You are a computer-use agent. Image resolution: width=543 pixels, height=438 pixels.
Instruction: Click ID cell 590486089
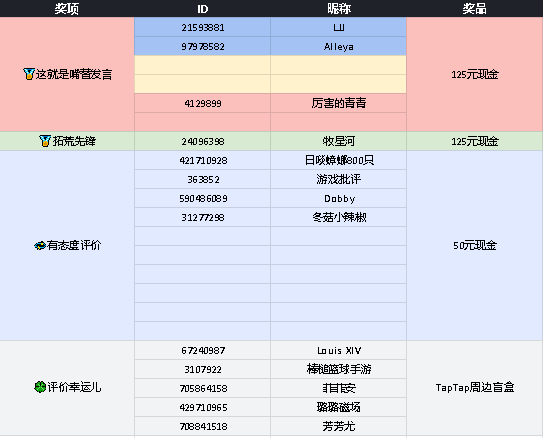click(202, 198)
